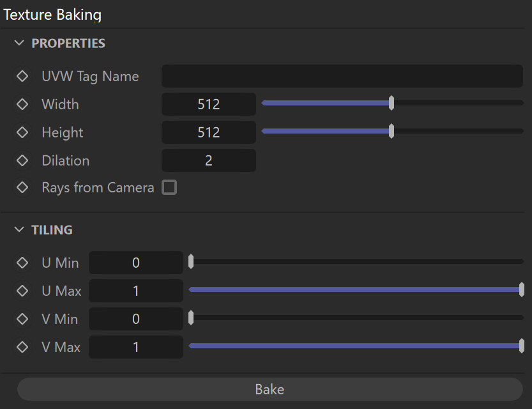Enable the Rays from Camera checkbox
This screenshot has width=532, height=409.
coord(169,187)
